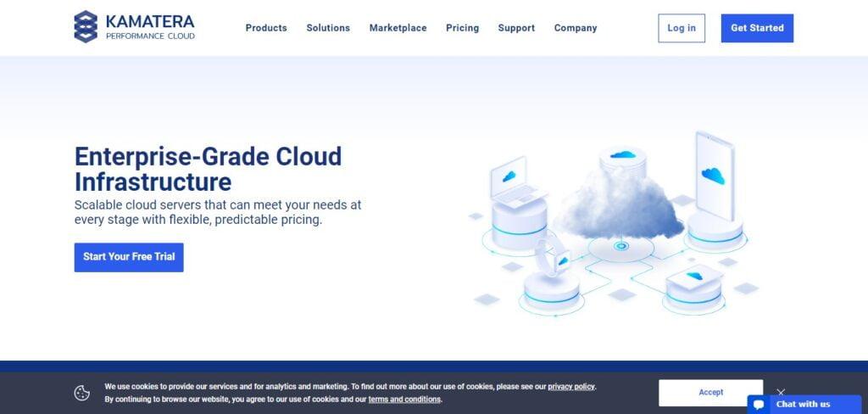868x414 pixels.
Task: Click the cookie icon in the banner
Action: pyautogui.click(x=82, y=393)
